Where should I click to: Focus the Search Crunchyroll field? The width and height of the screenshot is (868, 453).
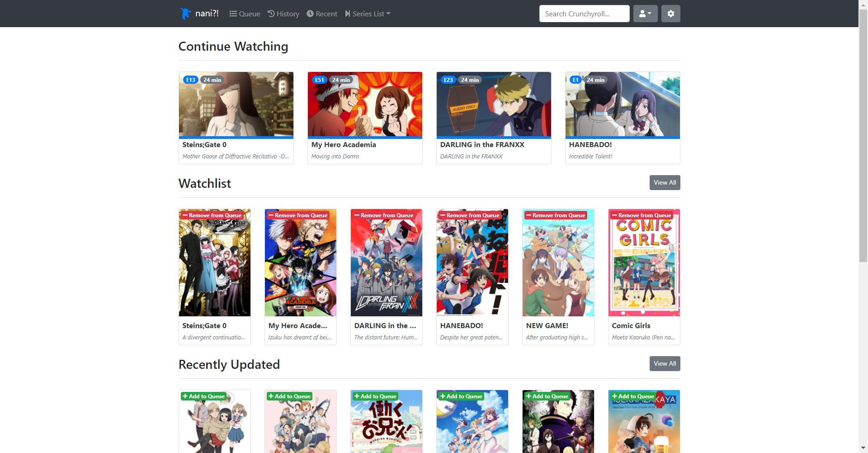coord(584,14)
